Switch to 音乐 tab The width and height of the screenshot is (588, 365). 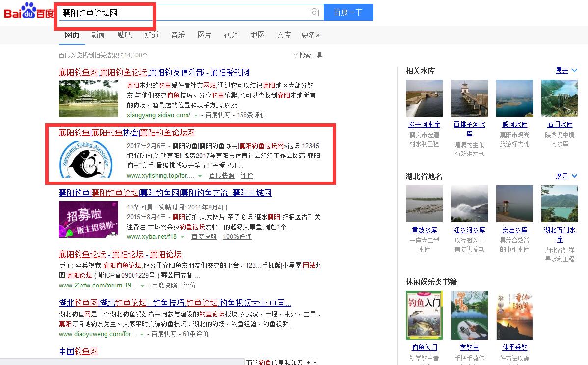178,35
